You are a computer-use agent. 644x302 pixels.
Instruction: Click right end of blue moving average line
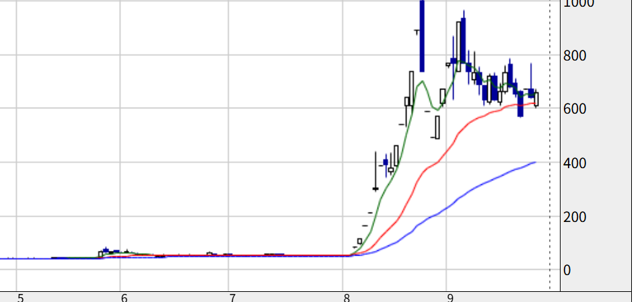[535, 163]
